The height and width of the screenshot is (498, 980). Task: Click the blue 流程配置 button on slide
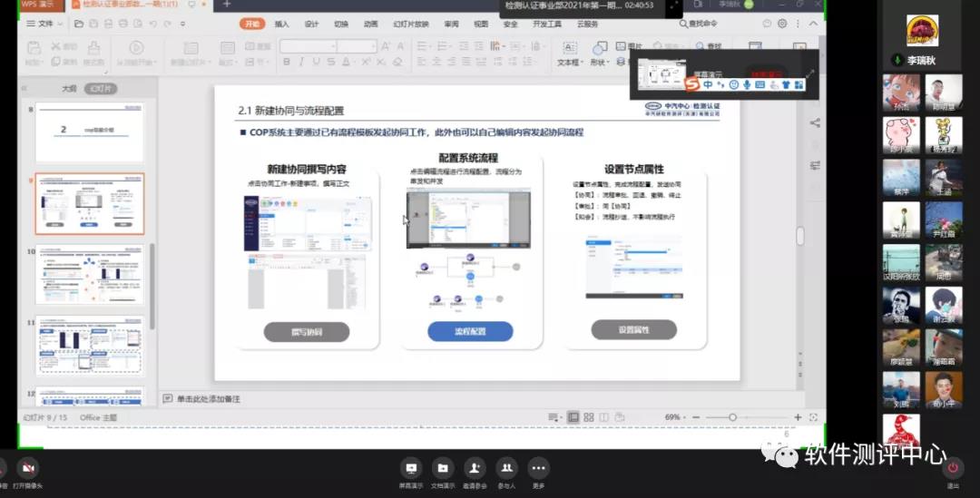tap(470, 331)
